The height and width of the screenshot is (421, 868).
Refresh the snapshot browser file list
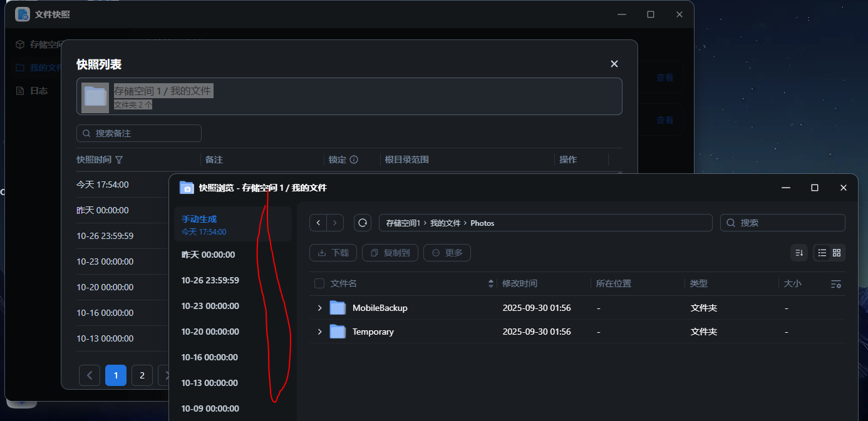[x=363, y=223]
